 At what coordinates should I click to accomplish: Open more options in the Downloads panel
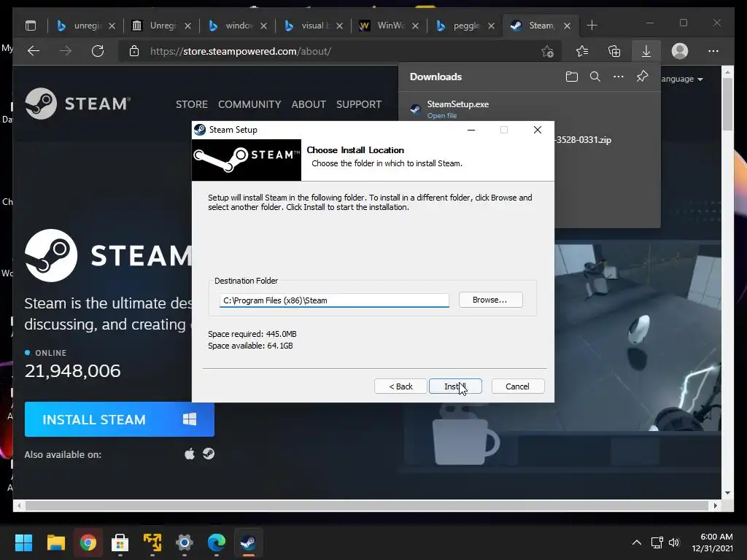(x=619, y=77)
